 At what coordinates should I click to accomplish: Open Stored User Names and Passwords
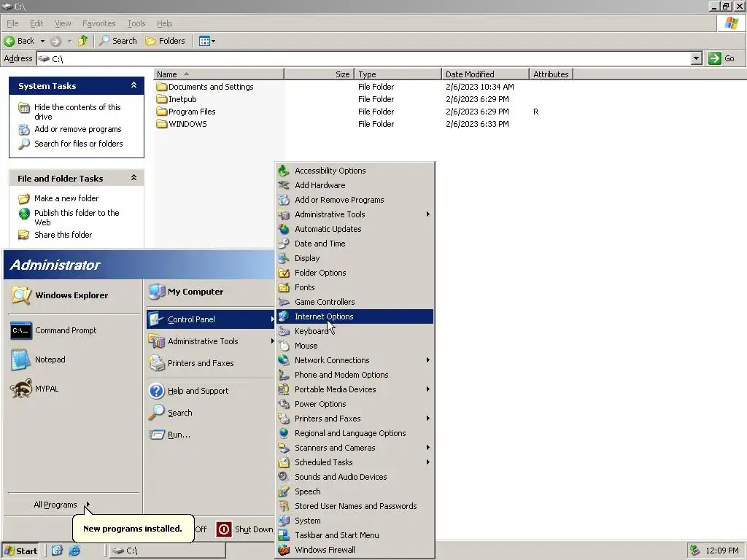(x=355, y=506)
